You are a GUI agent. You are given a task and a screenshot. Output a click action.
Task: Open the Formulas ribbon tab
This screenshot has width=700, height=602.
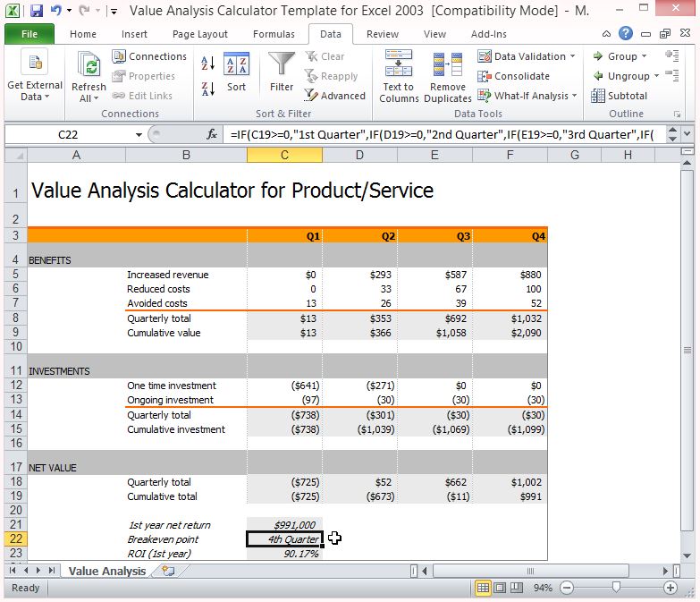274,34
